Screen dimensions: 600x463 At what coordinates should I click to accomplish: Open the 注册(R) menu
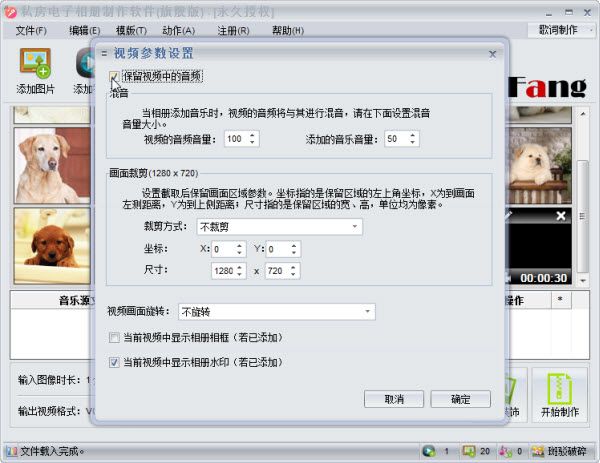pos(233,30)
